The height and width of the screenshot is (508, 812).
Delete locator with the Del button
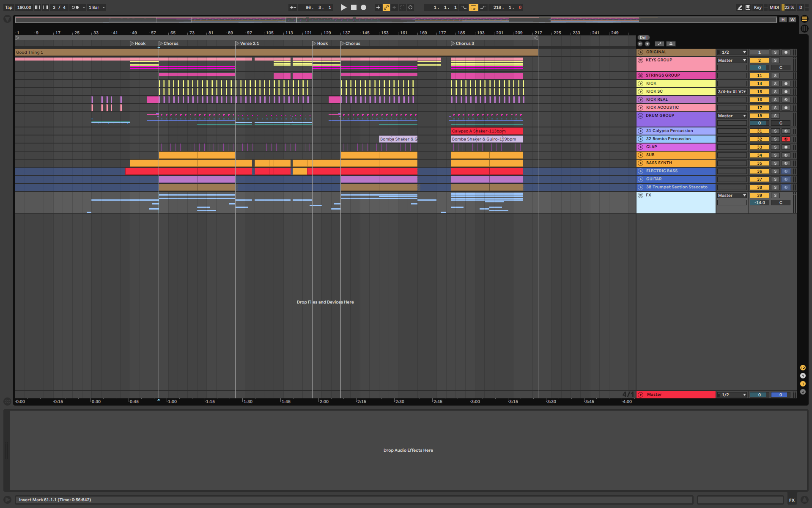(x=643, y=38)
